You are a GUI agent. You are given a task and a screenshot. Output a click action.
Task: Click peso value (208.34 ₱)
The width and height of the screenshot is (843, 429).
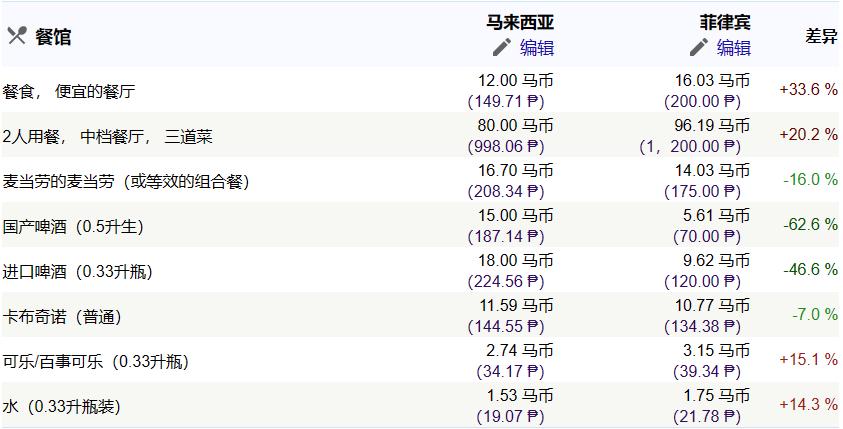coord(506,192)
